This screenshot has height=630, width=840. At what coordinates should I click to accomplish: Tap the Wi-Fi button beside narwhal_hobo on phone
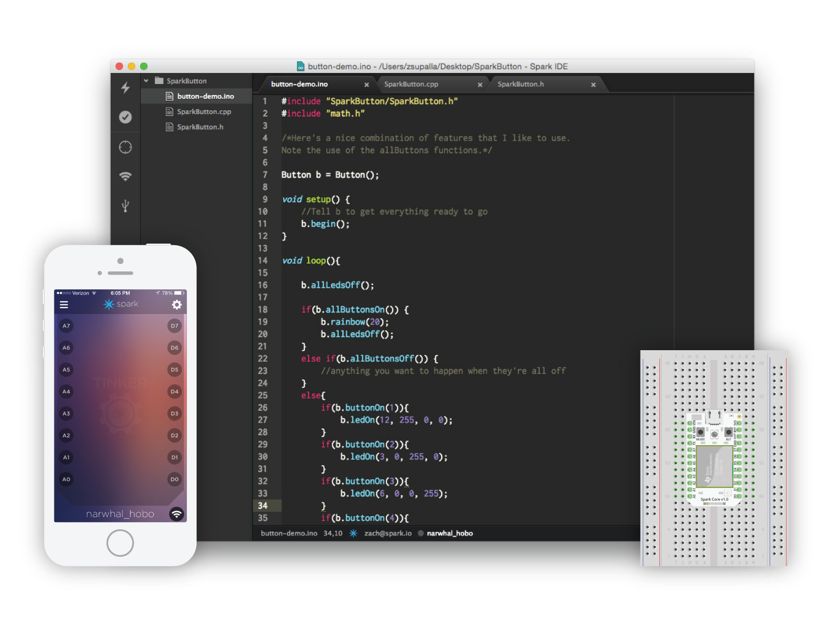(x=176, y=514)
